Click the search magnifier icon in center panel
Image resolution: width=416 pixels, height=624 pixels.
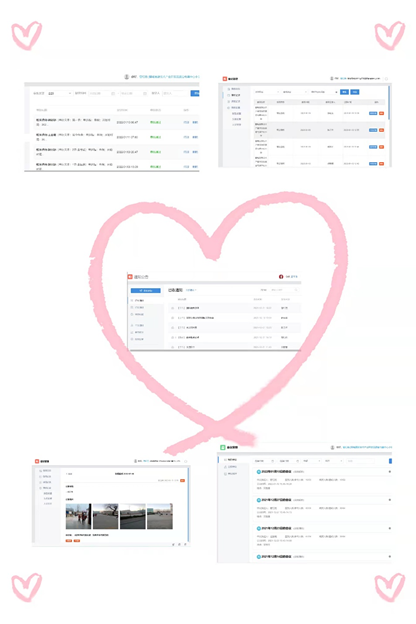[x=296, y=290]
